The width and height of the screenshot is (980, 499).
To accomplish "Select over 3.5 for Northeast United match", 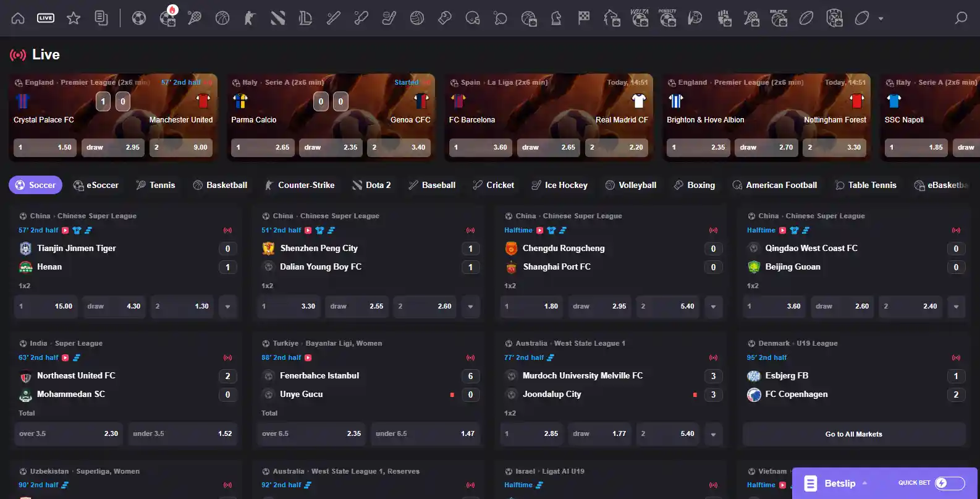I will point(69,433).
